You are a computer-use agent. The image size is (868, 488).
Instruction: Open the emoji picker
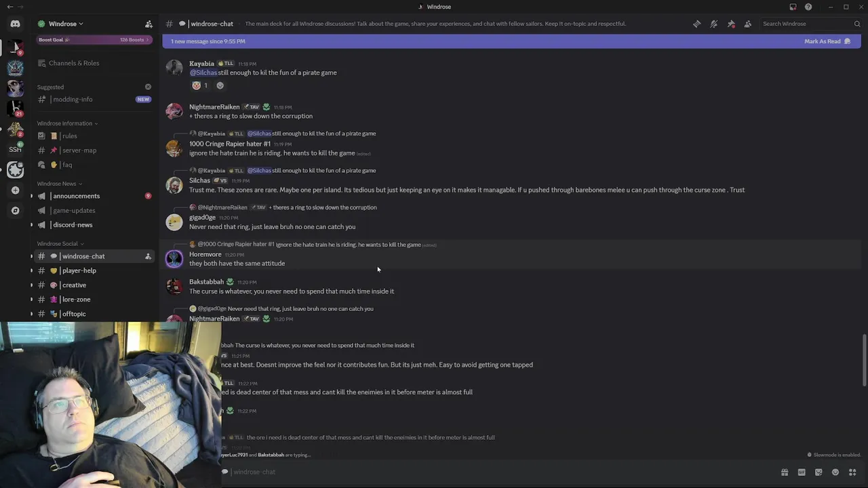835,472
